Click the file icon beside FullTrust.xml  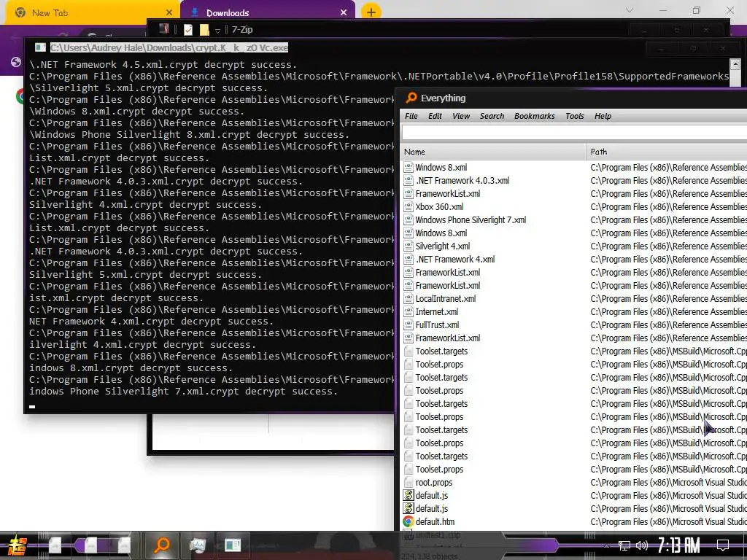(x=409, y=324)
